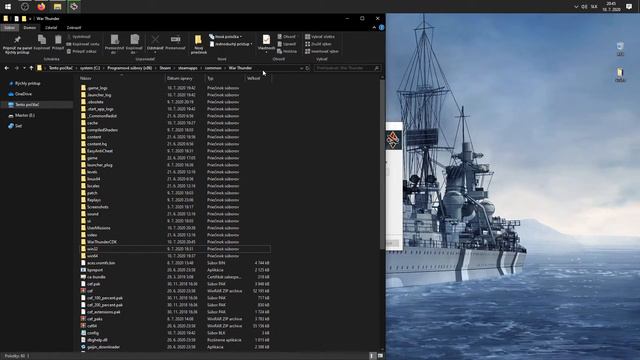Open Quick Access Toolbar customize arrow
The height and width of the screenshot is (360, 640).
click(x=30, y=19)
